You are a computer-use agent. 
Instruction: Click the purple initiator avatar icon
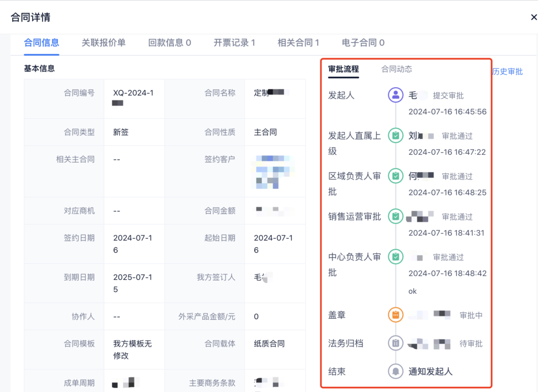point(395,95)
